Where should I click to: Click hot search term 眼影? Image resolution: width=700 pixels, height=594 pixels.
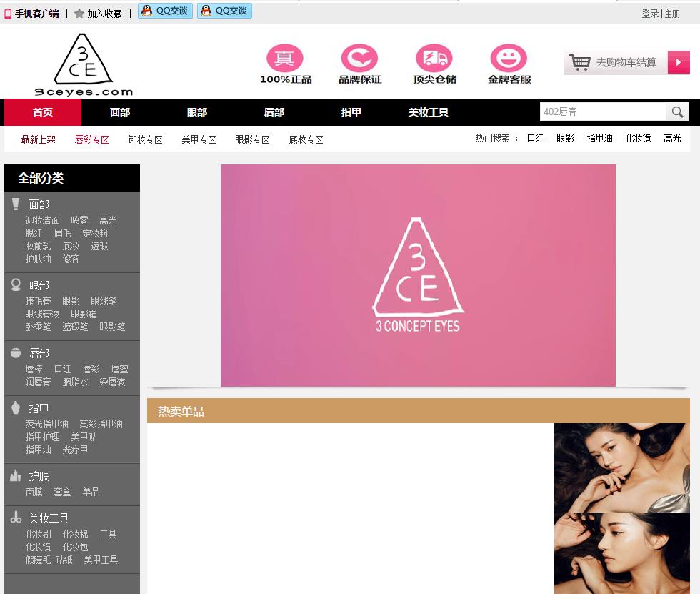tap(565, 138)
